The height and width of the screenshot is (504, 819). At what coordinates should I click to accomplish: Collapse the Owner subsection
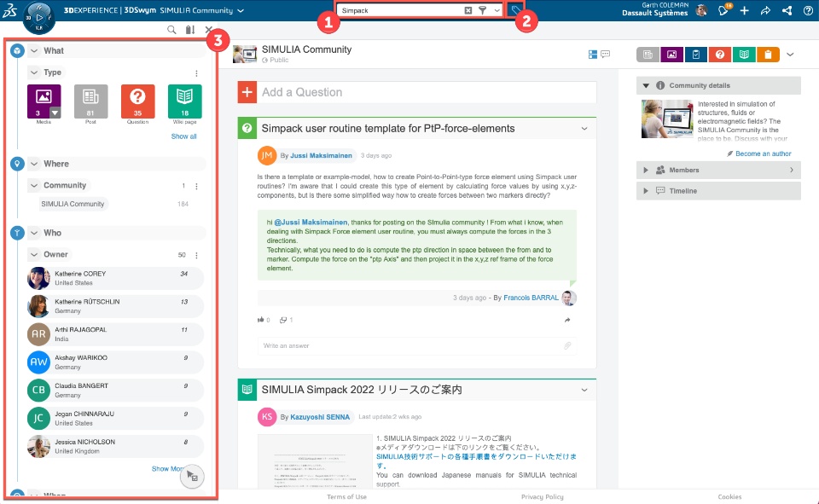[x=34, y=254]
